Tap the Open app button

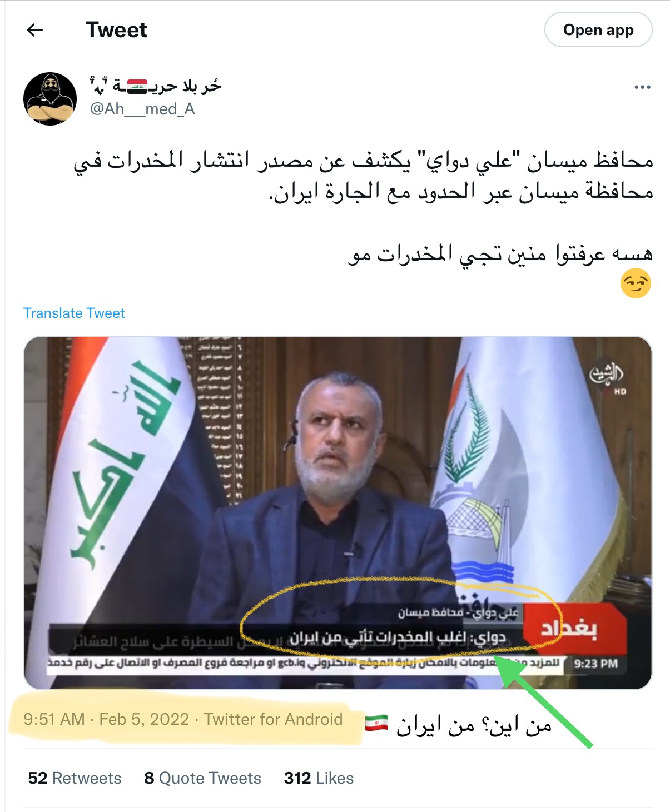click(x=598, y=30)
